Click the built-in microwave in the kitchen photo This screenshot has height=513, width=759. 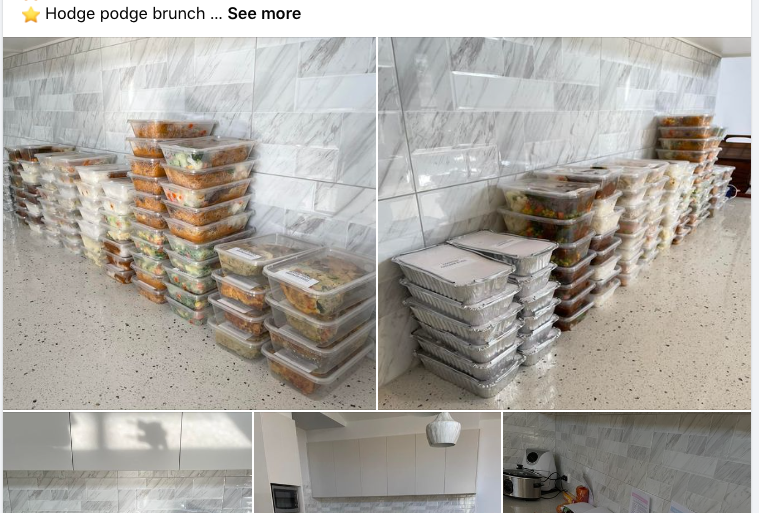[x=285, y=498]
